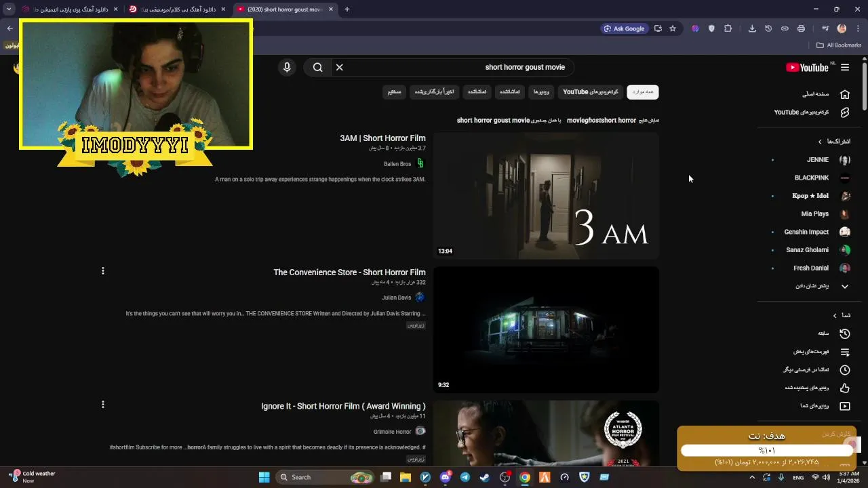Open the YouTube hamburger guide menu

point(845,67)
